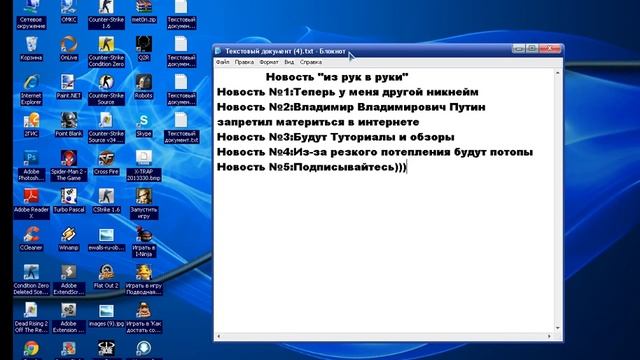Screen dimensions: 640x360
Task: Maximize the Notepad window
Action: click(531, 49)
